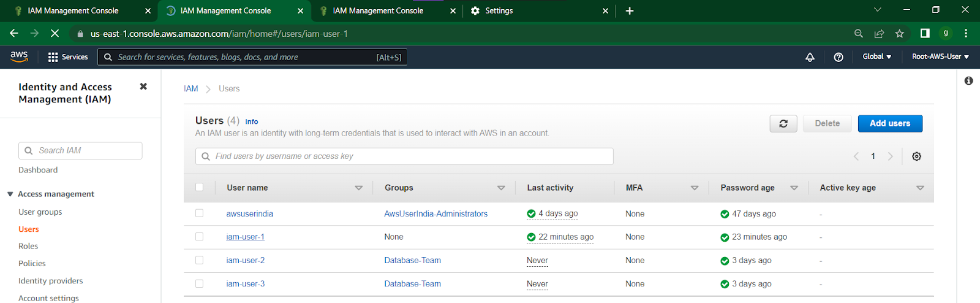Click the Add users button
980x303 pixels.
pos(890,123)
